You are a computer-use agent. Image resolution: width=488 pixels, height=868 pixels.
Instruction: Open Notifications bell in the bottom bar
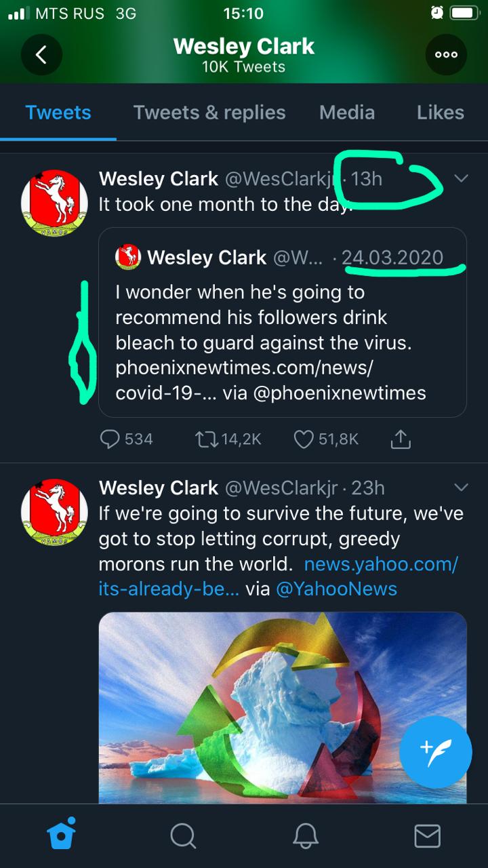pyautogui.click(x=305, y=835)
